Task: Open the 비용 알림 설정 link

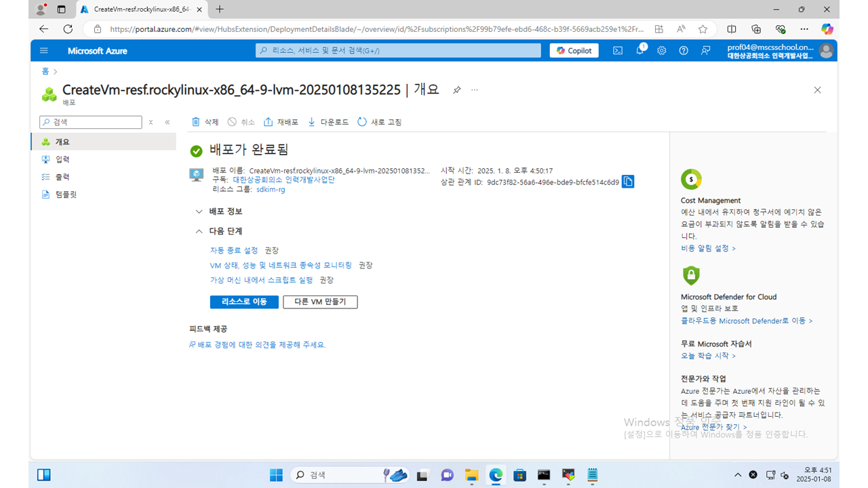Action: pyautogui.click(x=708, y=249)
